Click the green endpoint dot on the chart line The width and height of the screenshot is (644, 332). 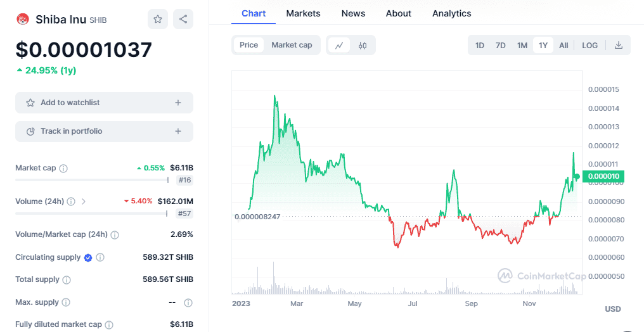[577, 177]
